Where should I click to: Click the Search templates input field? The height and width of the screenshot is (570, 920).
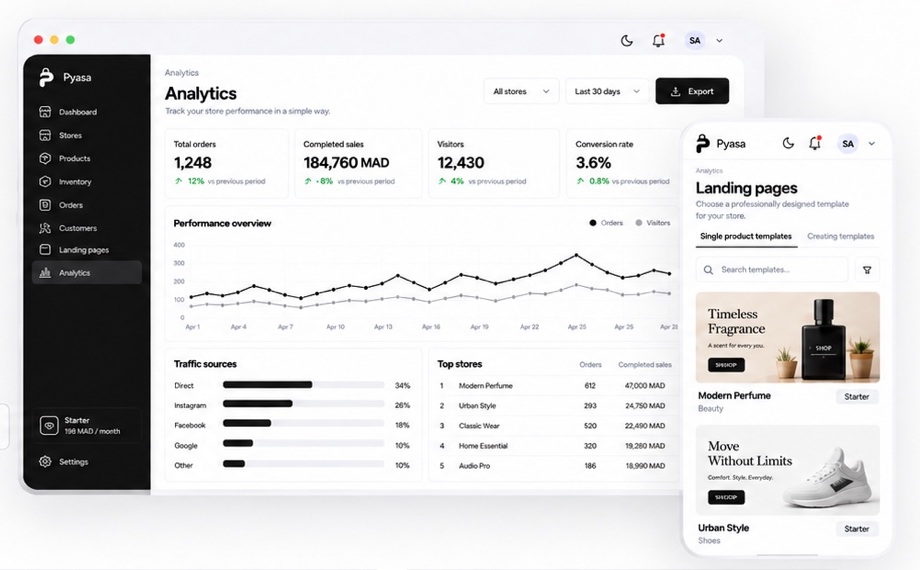click(x=772, y=270)
